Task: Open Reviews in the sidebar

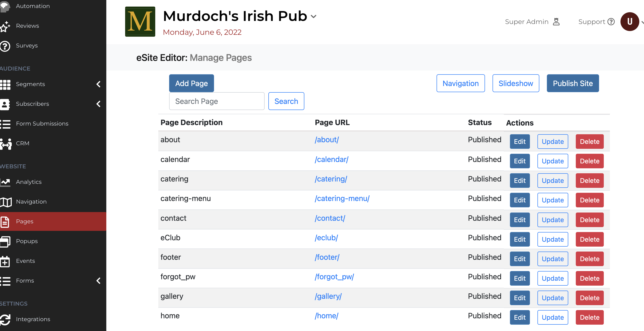Action: [x=28, y=26]
